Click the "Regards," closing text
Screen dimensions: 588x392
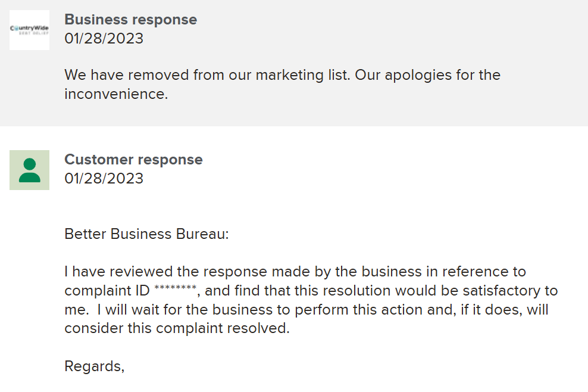pos(94,366)
